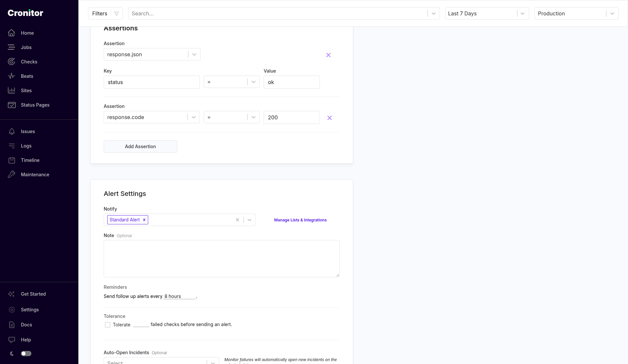Viewport: 628px width, 364px height.
Task: Click the Key field containing status
Action: [x=152, y=82]
